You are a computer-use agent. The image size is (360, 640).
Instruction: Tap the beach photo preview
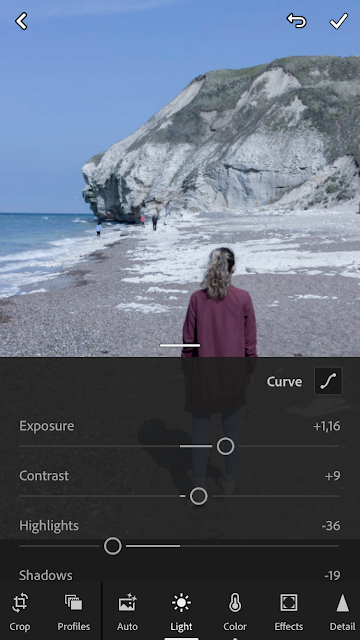180,178
